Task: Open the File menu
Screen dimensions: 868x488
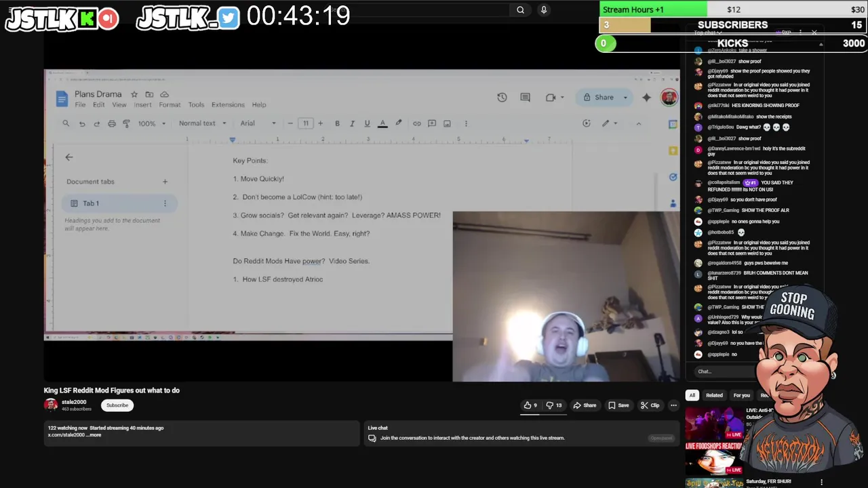Action: pyautogui.click(x=80, y=105)
